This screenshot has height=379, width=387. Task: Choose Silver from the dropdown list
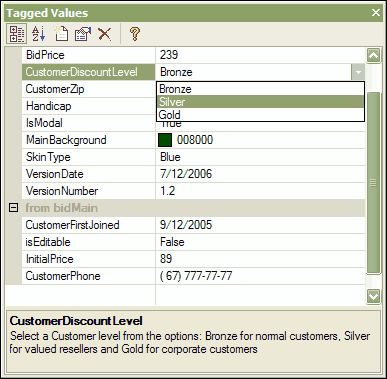click(260, 102)
